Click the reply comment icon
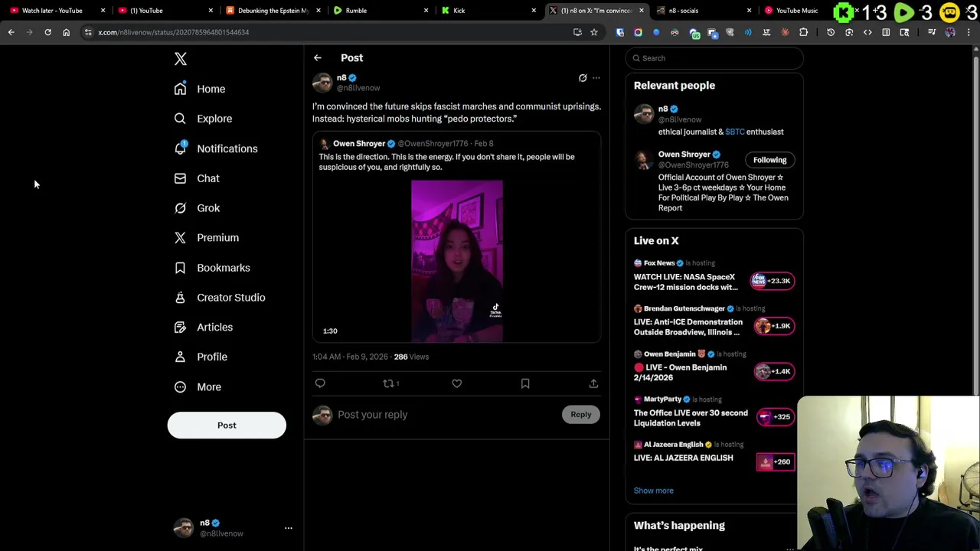The height and width of the screenshot is (551, 980). pos(320,383)
